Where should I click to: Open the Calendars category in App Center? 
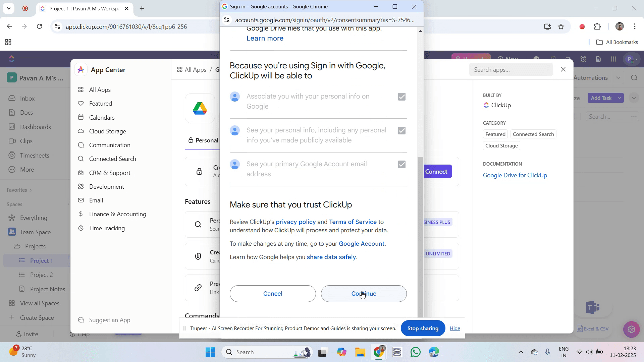point(102,118)
